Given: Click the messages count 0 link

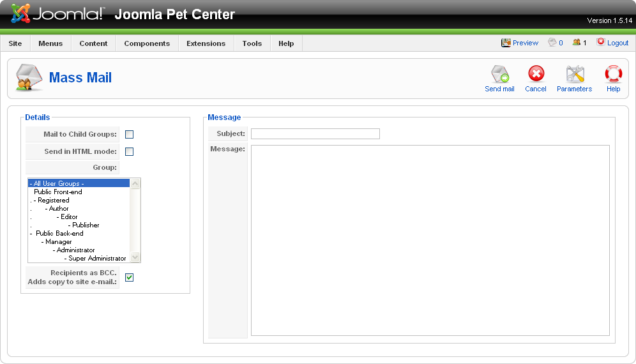Looking at the screenshot, I should [561, 43].
